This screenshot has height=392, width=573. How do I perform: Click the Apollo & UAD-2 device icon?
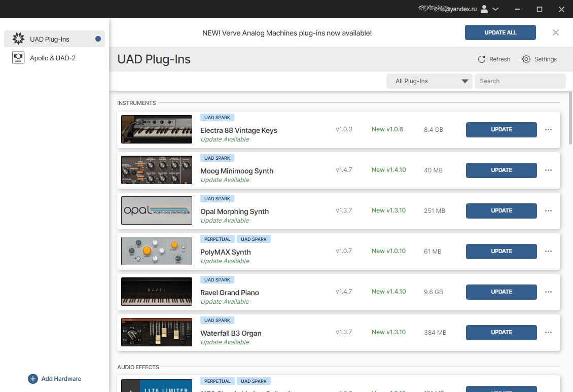(x=18, y=58)
